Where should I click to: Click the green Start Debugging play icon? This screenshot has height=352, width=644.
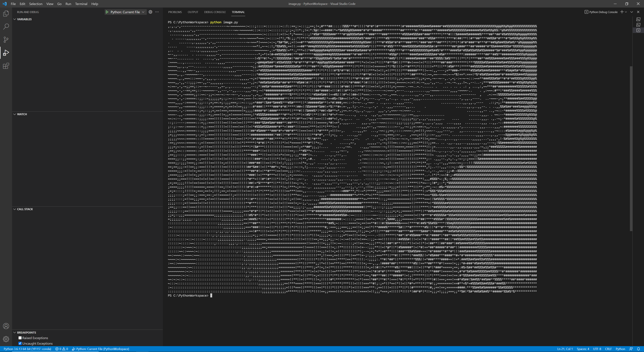107,12
